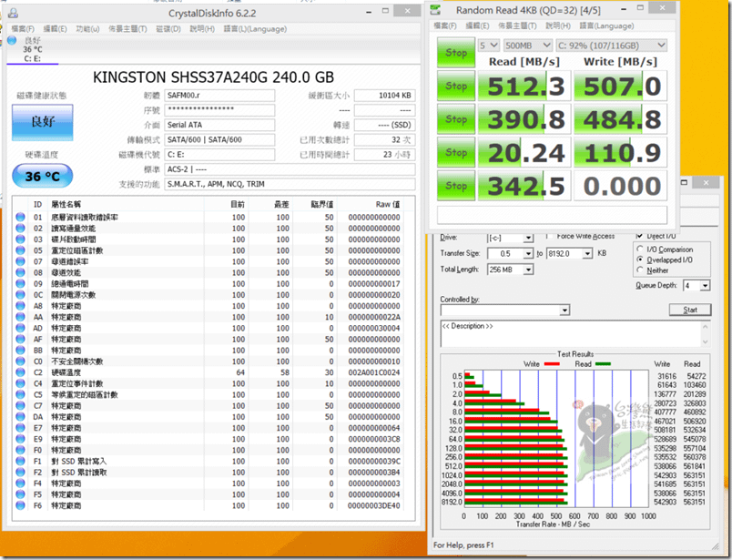Click status icon for attribute F2 SSD 累計讀取

click(x=20, y=473)
